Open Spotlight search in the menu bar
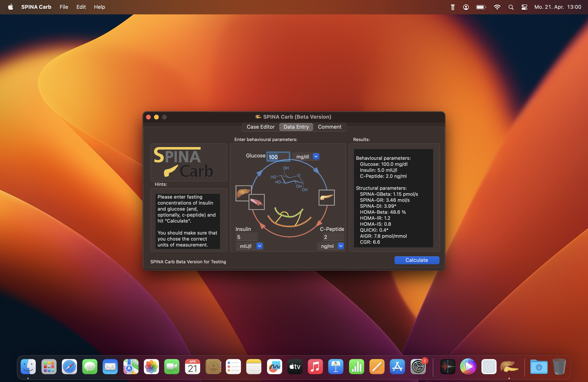The height and width of the screenshot is (382, 588). [511, 7]
